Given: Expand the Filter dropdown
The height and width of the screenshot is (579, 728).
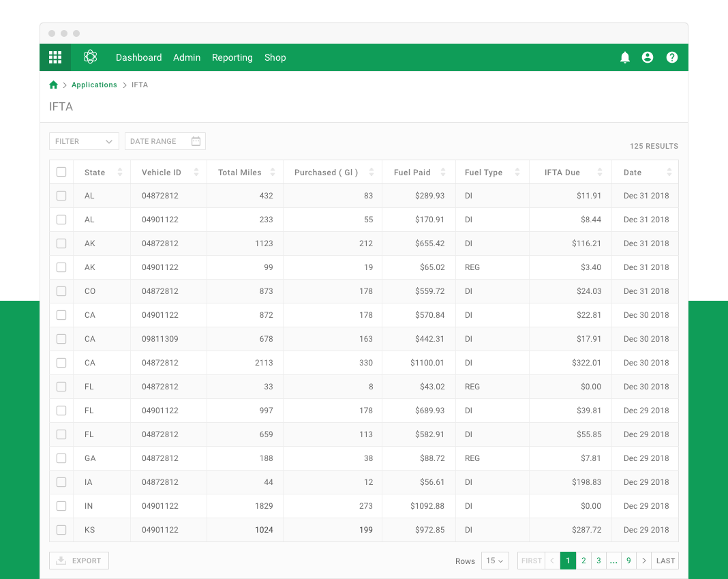Looking at the screenshot, I should [x=84, y=141].
